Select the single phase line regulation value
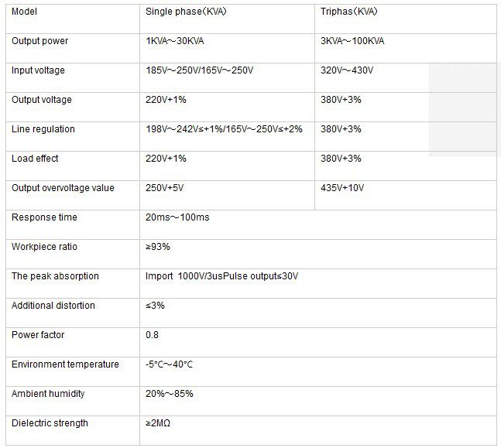Viewport: 501px width, 448px height. pos(224,129)
